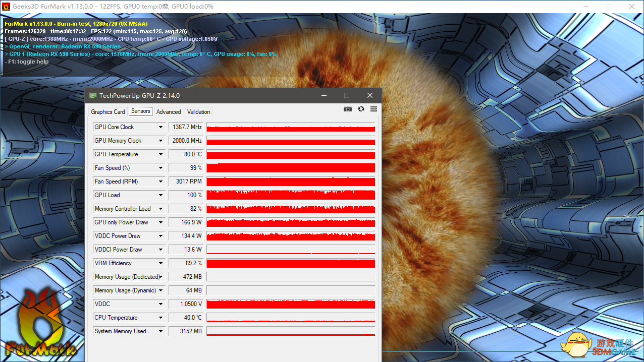Expand the VDDCI Power Draw dropdown

point(161,250)
